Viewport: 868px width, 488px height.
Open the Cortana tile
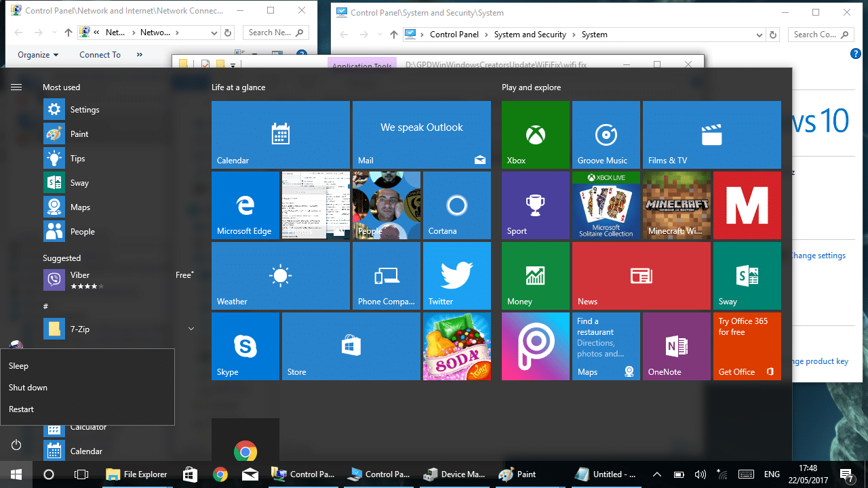point(457,205)
